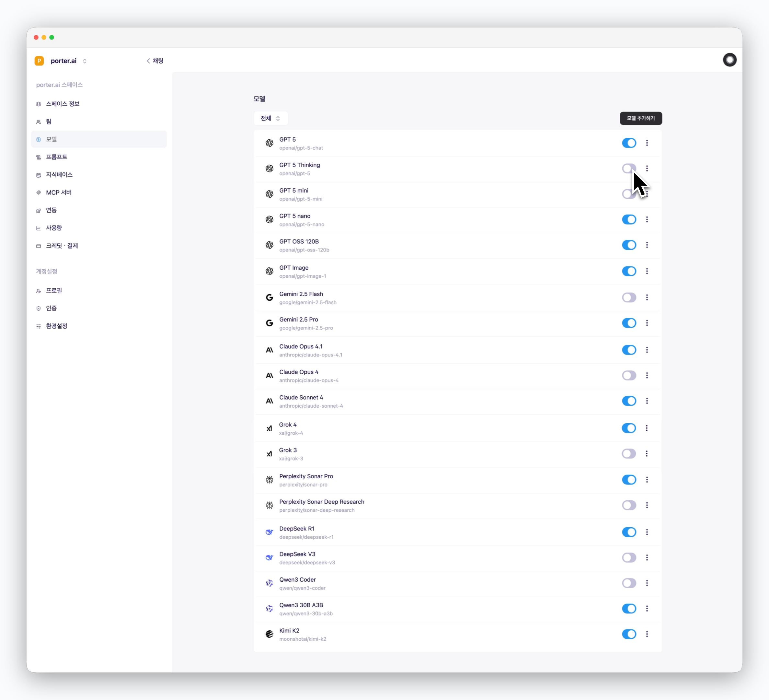Enable the Grok 3 toggle

pos(629,454)
